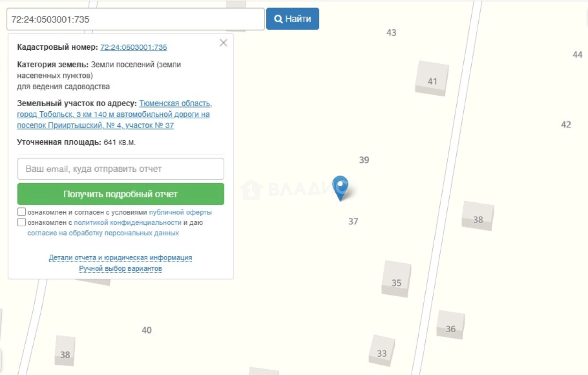Select building 33 on the map
The width and height of the screenshot is (588, 375).
[x=382, y=350]
